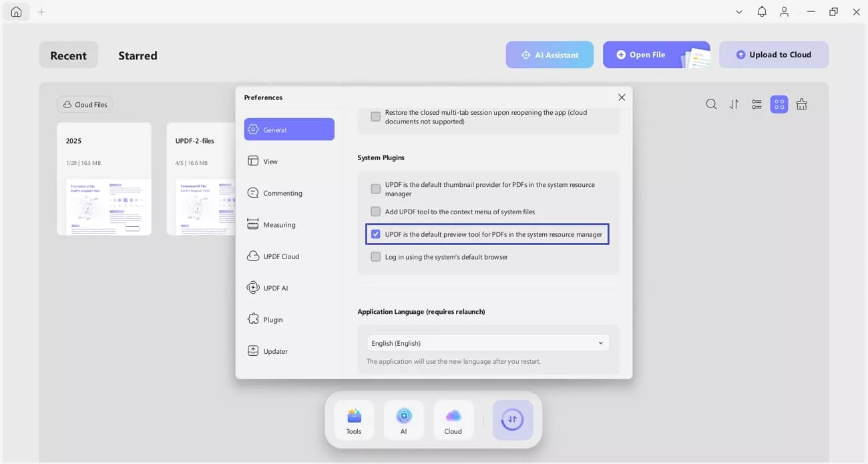Select Updater in Preferences sidebar
This screenshot has height=464, width=868.
(289, 351)
